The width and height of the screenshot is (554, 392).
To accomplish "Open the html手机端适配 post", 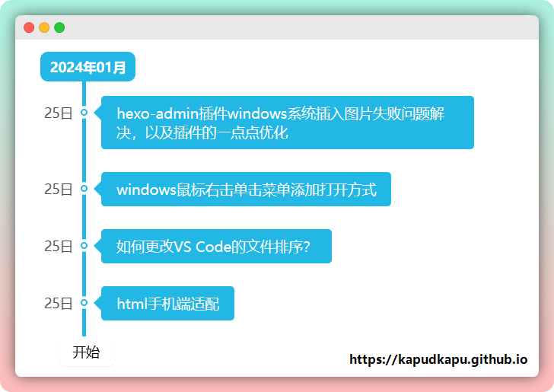I will [167, 303].
